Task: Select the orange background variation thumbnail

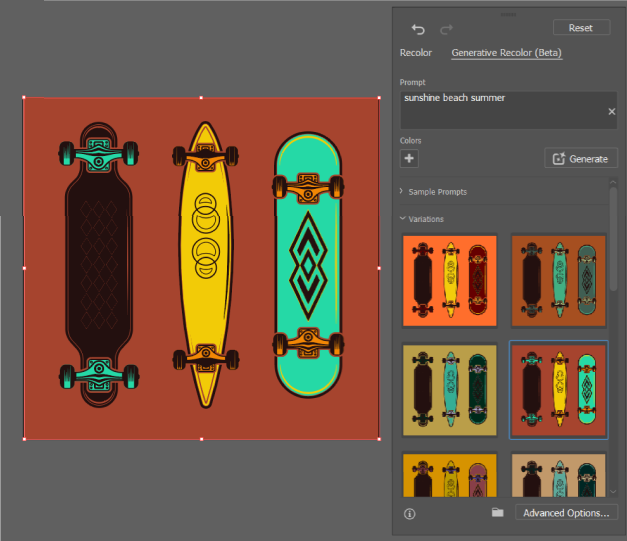Action: (x=451, y=280)
